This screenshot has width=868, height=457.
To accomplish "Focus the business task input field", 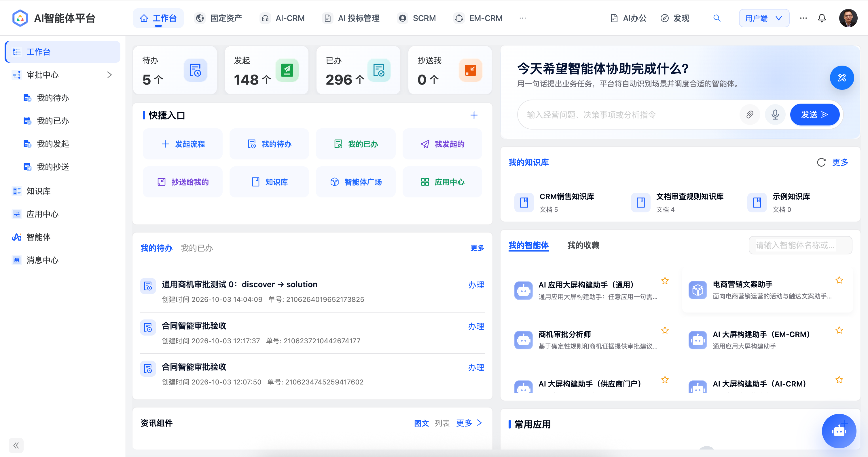I will click(628, 115).
